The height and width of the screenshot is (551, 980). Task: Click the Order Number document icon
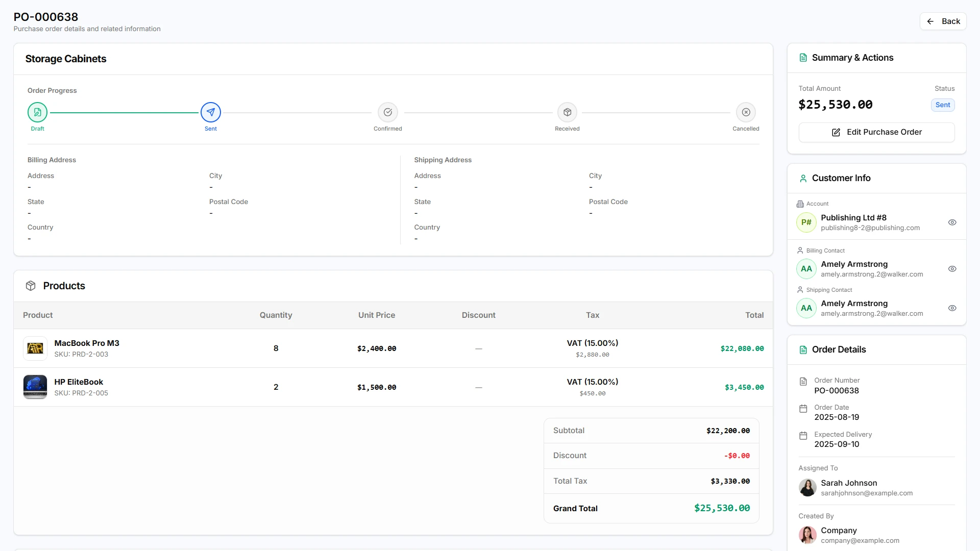tap(803, 382)
